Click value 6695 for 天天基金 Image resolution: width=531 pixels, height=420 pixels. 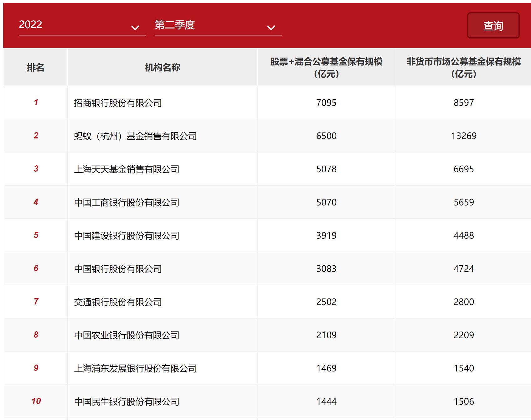(x=464, y=169)
